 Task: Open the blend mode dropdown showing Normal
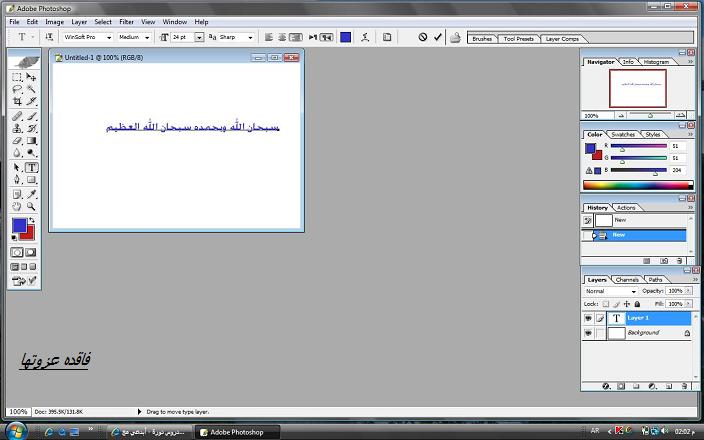[x=610, y=291]
